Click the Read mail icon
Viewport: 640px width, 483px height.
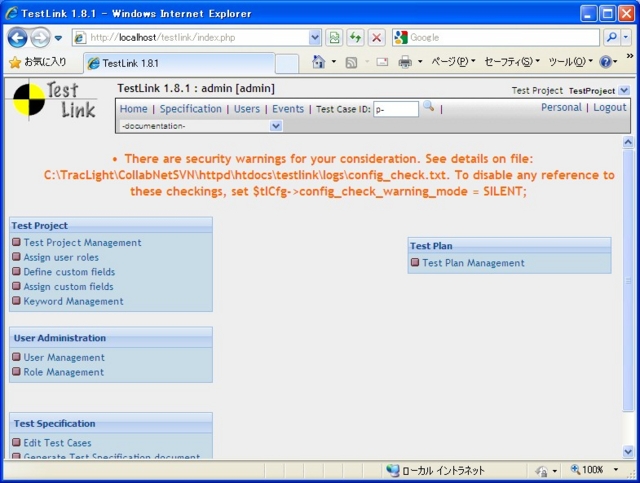382,62
